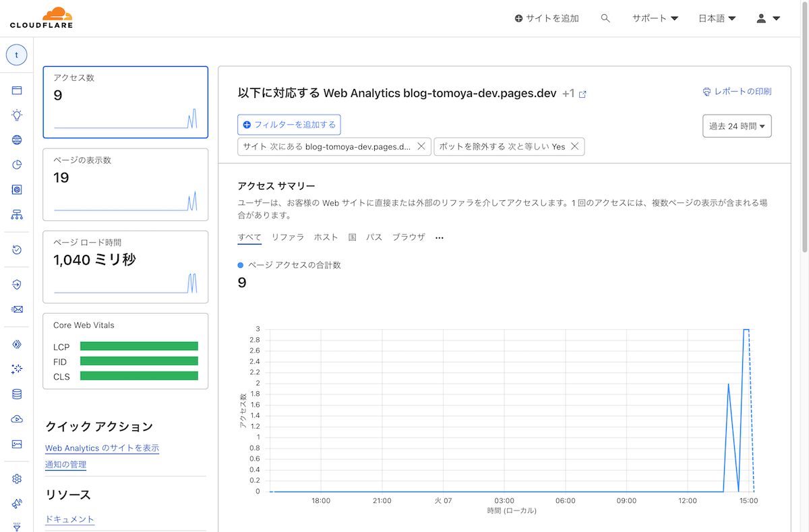Viewport: 809px width, 532px height.
Task: Open the cloud Pages icon in sidebar
Action: [x=16, y=419]
